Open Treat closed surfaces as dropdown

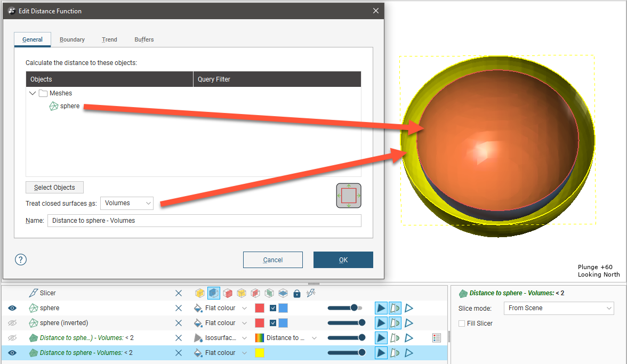click(x=127, y=203)
